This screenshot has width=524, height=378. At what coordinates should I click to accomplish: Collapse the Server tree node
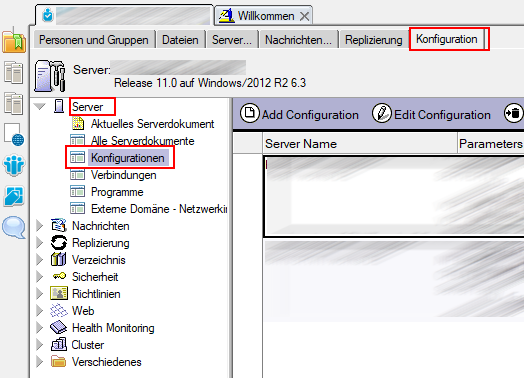click(40, 107)
